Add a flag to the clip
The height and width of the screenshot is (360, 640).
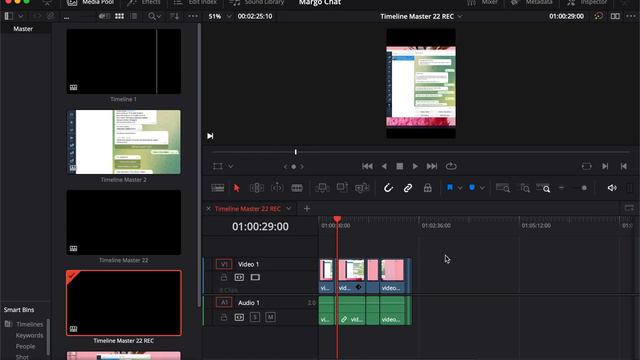[450, 188]
